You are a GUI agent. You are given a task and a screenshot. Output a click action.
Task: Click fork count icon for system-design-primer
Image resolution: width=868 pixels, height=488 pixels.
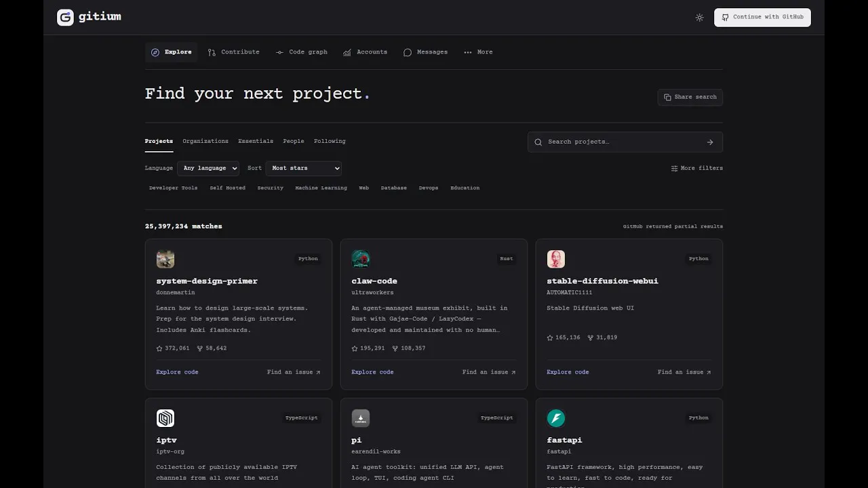[x=200, y=348]
